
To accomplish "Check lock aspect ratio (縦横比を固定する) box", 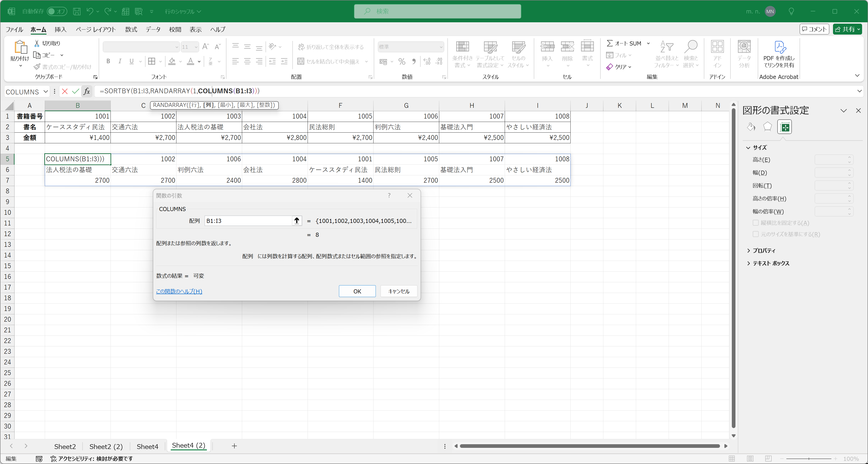I will click(x=756, y=222).
